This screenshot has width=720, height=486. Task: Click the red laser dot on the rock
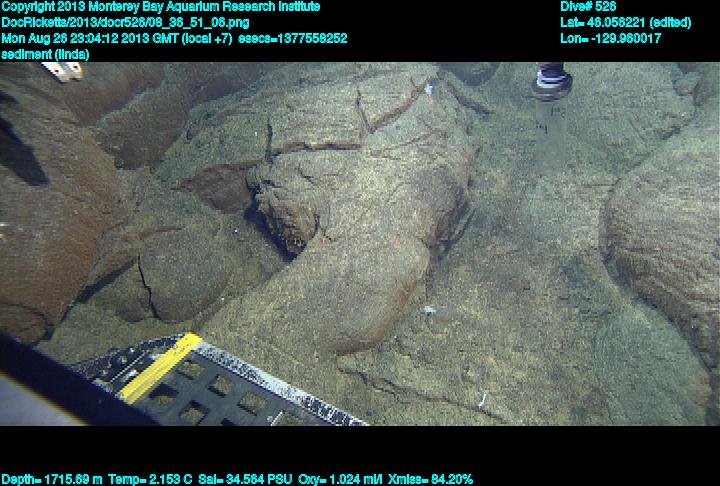325,242
